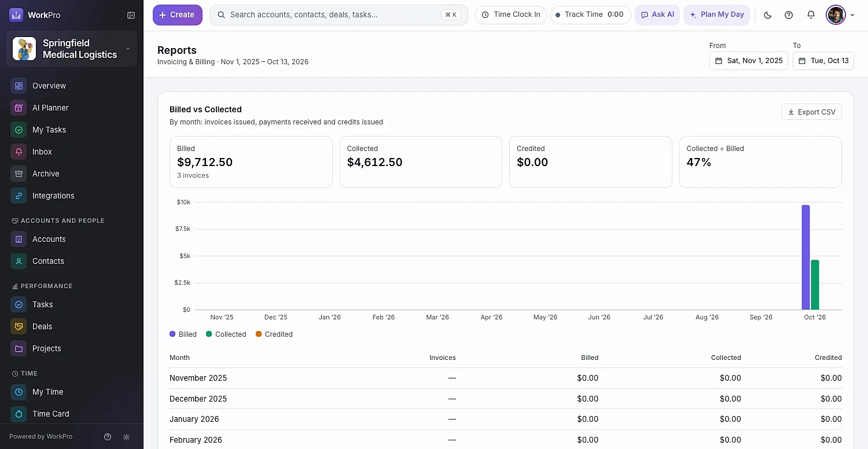Click the Billed summary card

[251, 162]
